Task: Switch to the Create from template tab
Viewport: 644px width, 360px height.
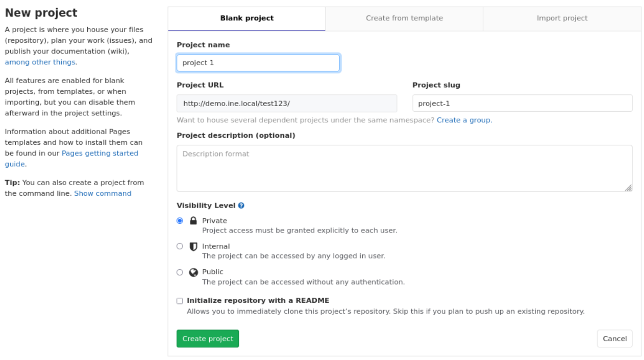Action: 404,18
